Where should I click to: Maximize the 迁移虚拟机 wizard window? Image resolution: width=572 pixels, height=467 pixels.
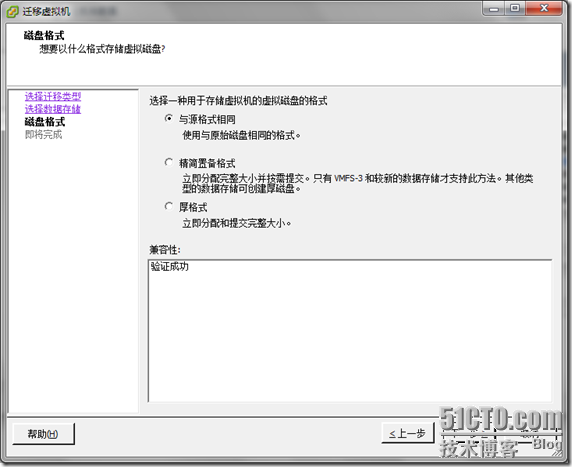pyautogui.click(x=515, y=8)
